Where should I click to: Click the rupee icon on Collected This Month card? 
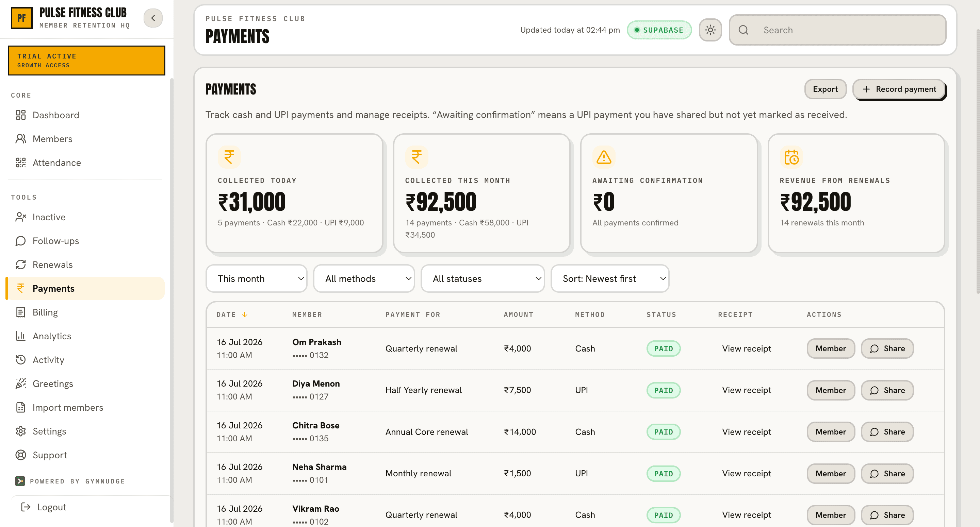(416, 157)
